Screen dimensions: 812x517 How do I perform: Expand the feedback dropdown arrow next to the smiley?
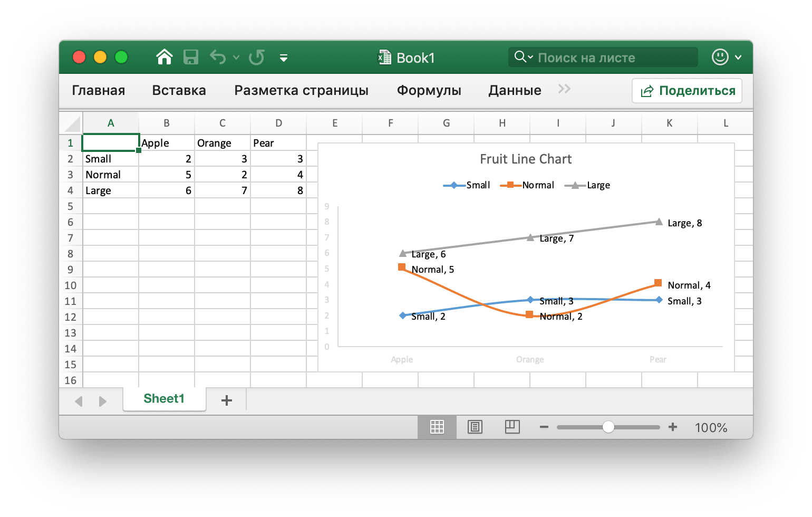point(739,58)
